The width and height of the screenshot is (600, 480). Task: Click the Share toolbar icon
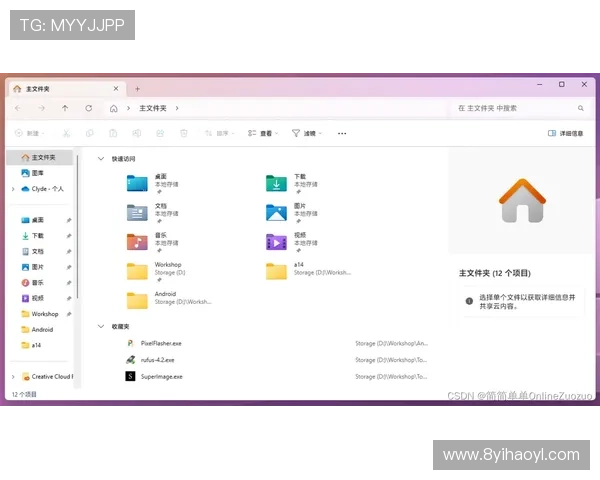160,133
